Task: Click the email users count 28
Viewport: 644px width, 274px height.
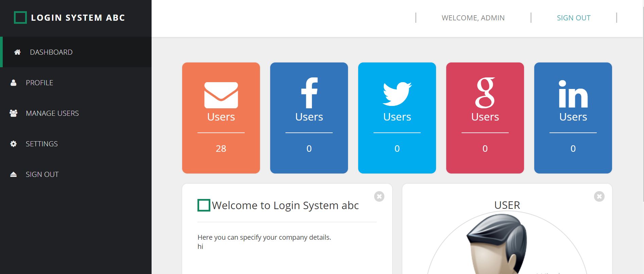Action: point(221,148)
